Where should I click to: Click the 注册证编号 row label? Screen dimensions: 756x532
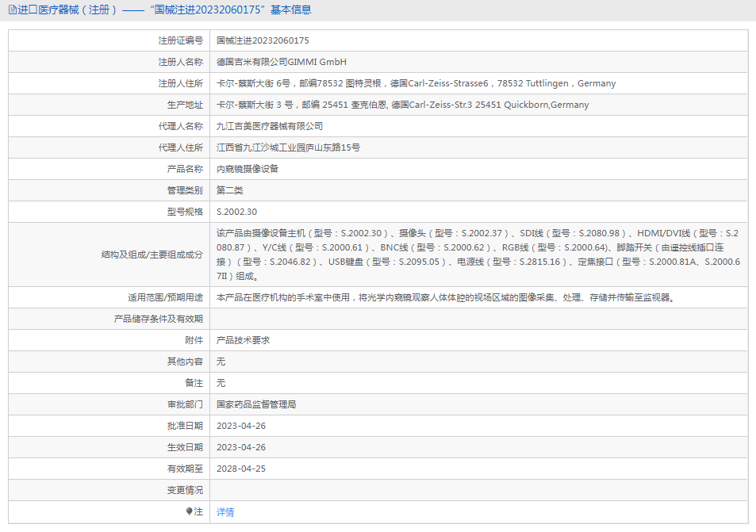(x=181, y=40)
